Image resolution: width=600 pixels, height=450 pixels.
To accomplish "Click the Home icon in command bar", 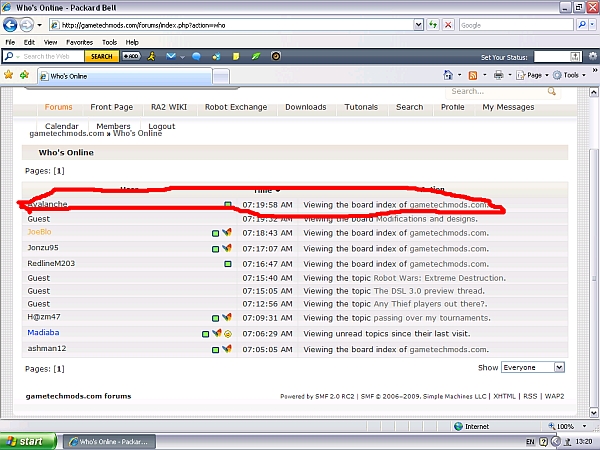I will pos(448,75).
